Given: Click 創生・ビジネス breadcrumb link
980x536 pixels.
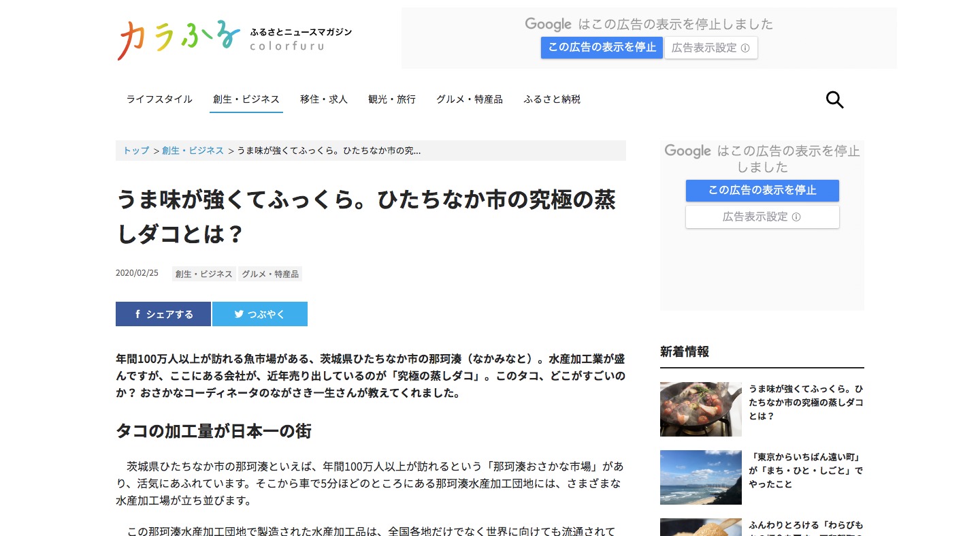Looking at the screenshot, I should pyautogui.click(x=193, y=151).
